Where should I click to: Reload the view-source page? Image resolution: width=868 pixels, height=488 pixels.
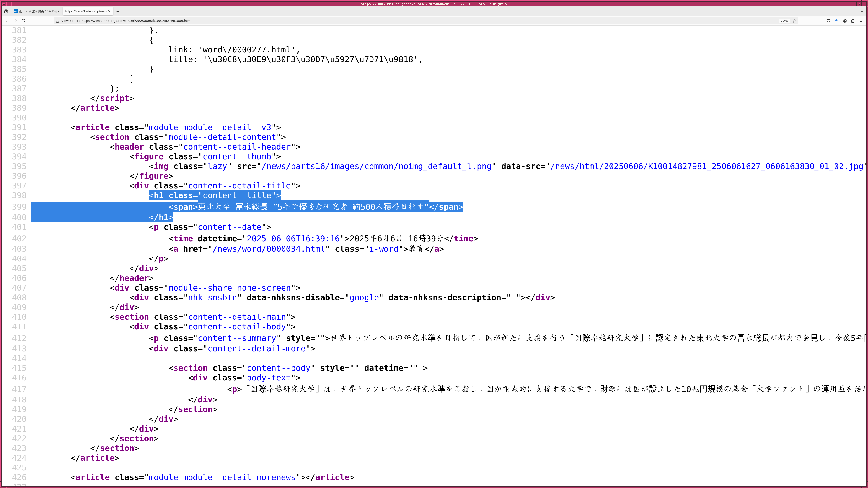tap(23, 21)
